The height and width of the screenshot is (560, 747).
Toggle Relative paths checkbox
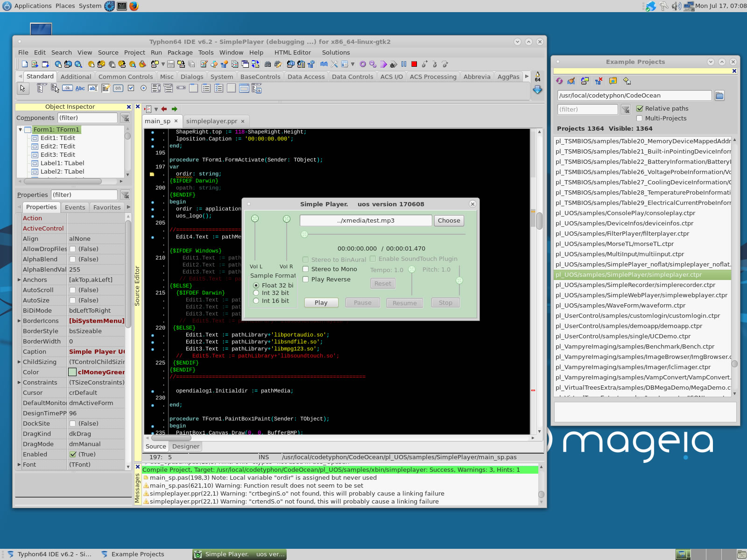[x=640, y=108]
